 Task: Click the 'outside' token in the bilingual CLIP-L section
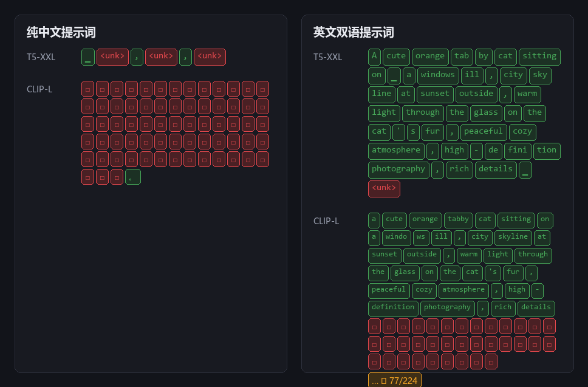422,255
